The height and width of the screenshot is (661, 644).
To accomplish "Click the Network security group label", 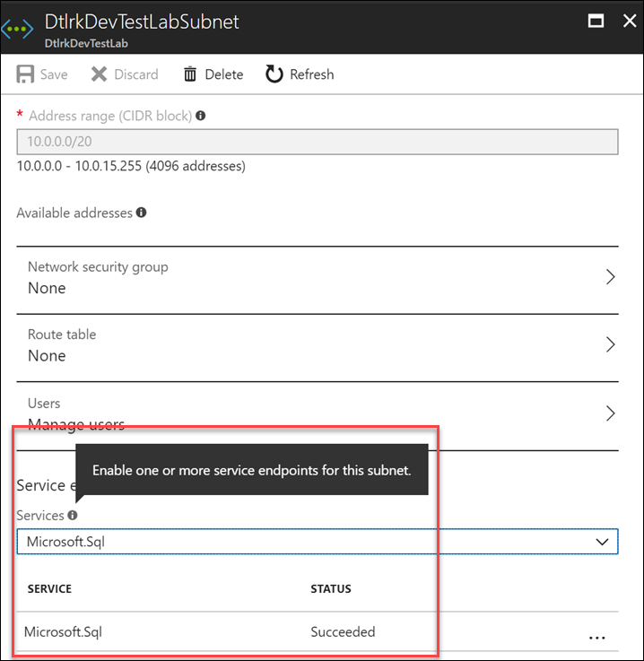I will click(x=98, y=267).
